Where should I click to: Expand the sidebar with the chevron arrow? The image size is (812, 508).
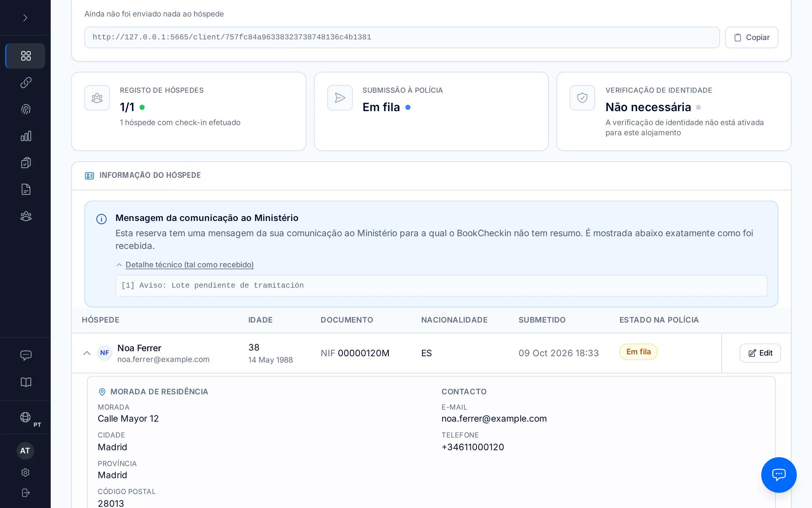(x=25, y=17)
